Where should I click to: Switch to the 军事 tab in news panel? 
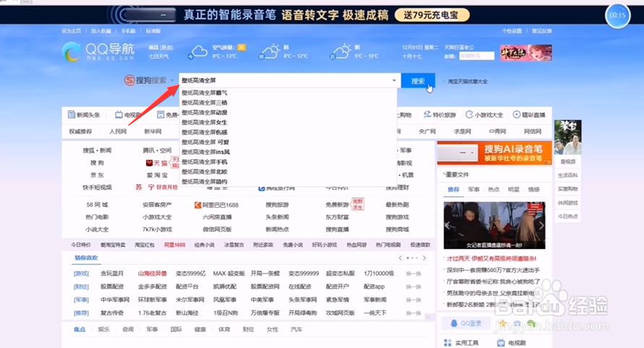click(x=473, y=190)
